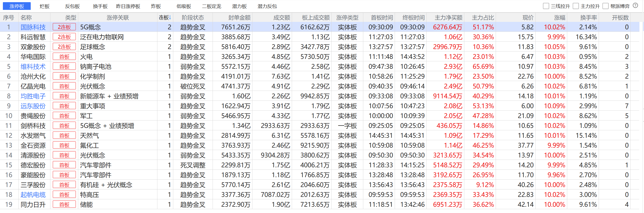Select stock name 华电国际

tap(33, 57)
